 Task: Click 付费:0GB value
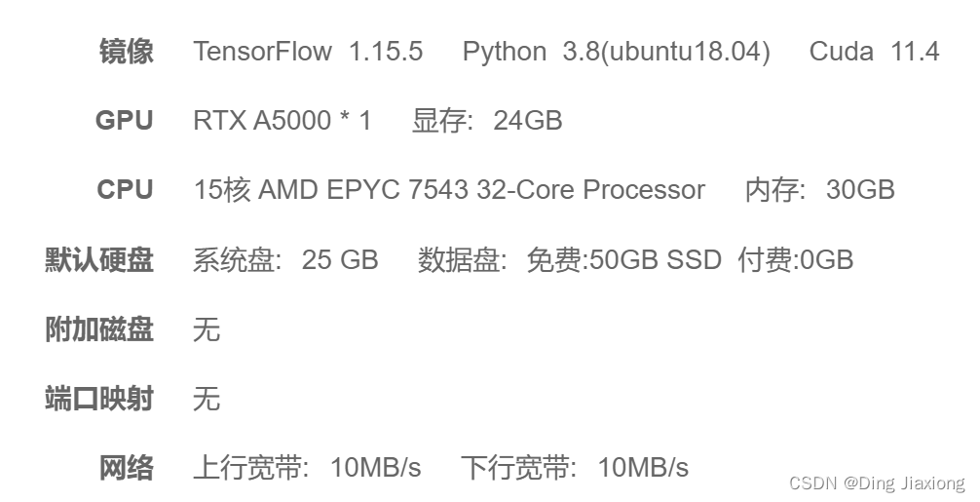click(796, 259)
